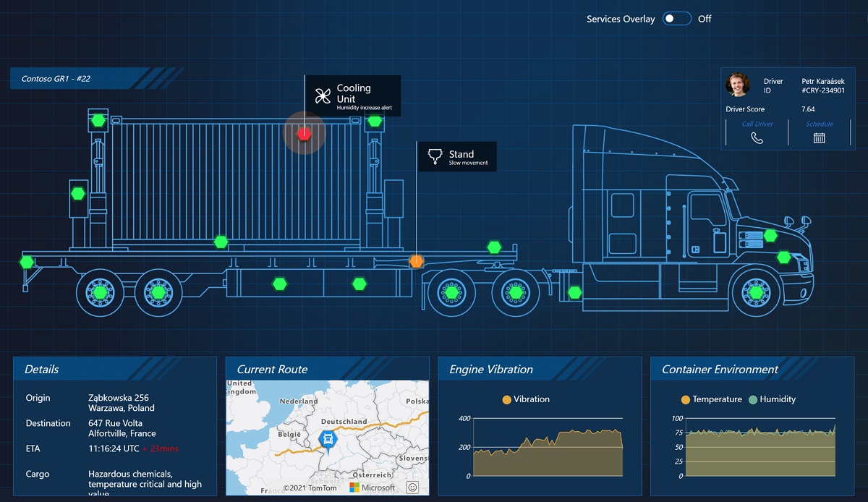Select the truck location pin on map

point(327,439)
